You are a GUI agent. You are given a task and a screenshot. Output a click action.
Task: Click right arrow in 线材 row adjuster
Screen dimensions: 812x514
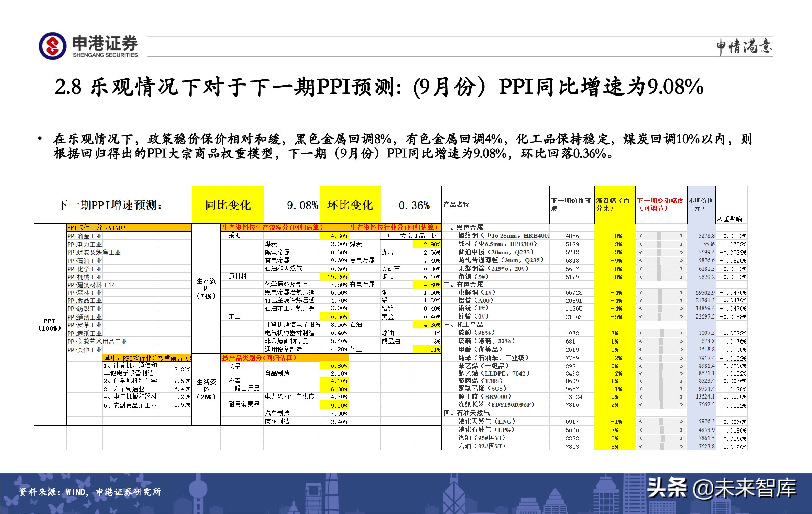point(681,244)
